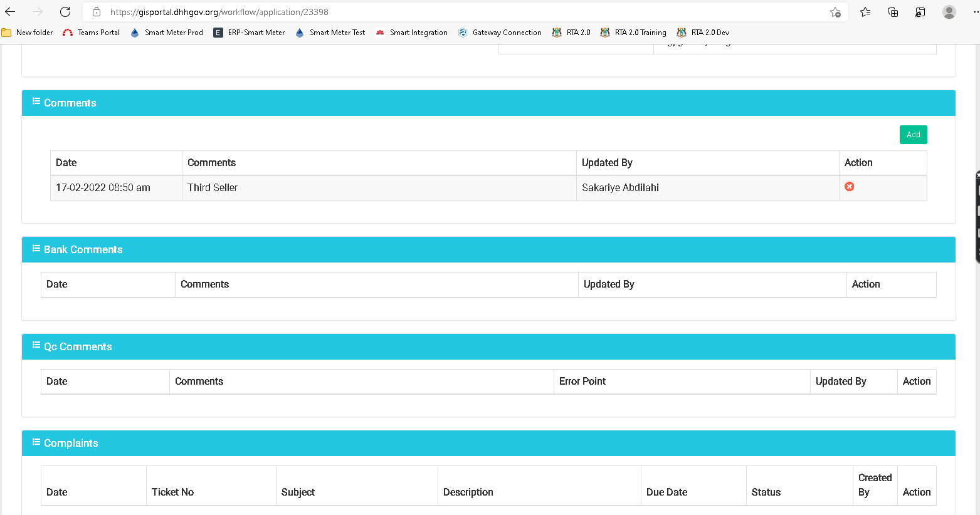
Task: Click the Bank Comments section header
Action: (x=488, y=249)
